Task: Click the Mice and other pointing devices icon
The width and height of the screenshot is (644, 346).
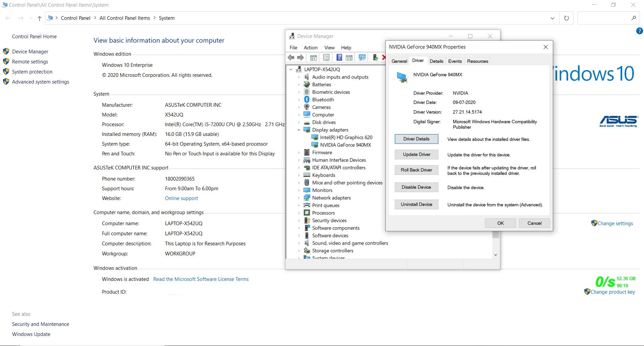Action: pyautogui.click(x=307, y=183)
